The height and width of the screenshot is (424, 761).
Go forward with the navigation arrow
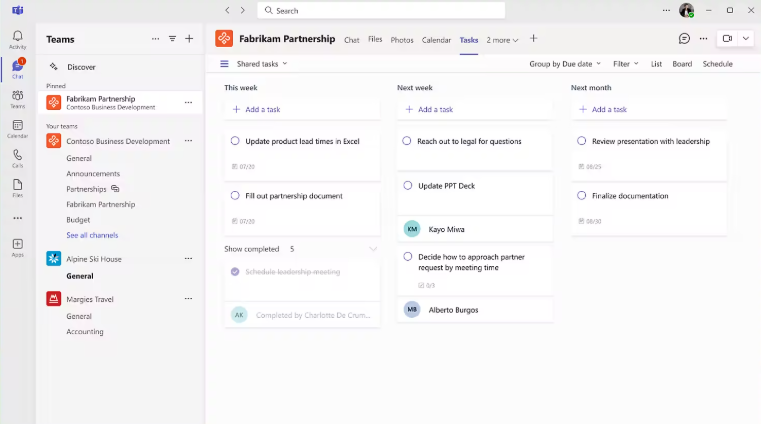click(x=243, y=10)
